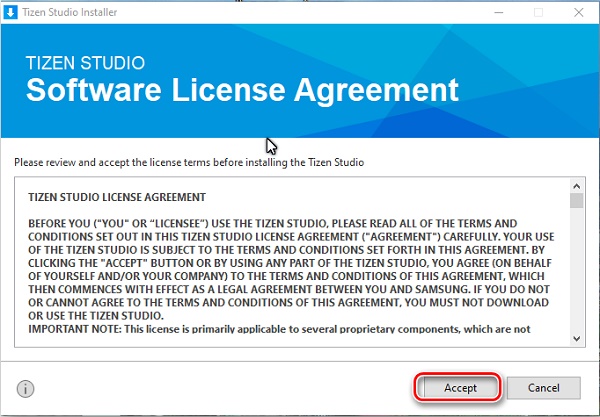Image resolution: width=600 pixels, height=417 pixels.
Task: Click the 'Software License Agreement' banner title
Action: tap(242, 90)
